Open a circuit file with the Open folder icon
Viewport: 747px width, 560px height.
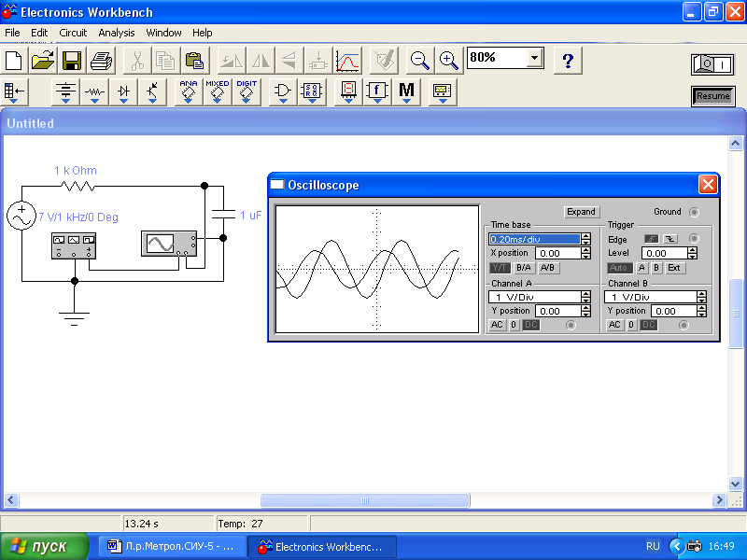tap(43, 61)
